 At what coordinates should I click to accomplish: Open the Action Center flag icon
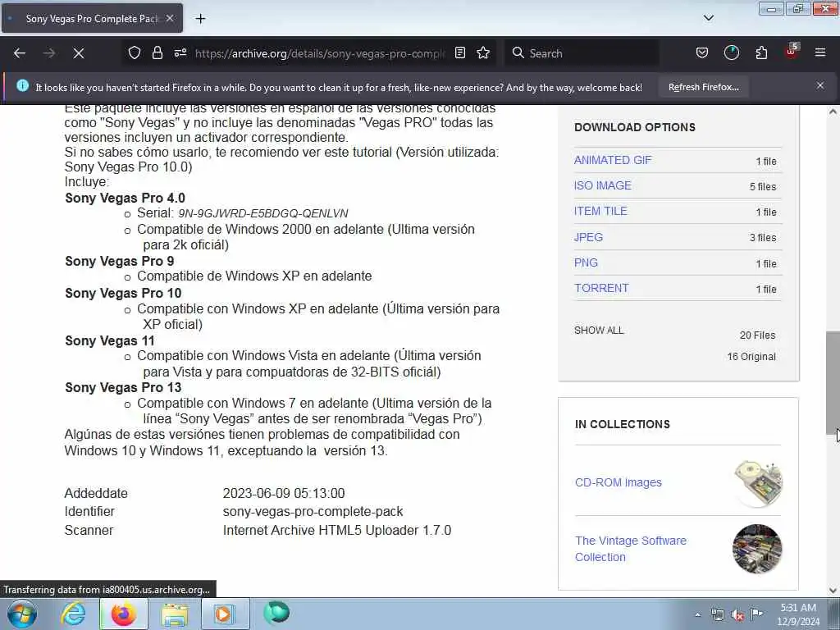point(756,614)
